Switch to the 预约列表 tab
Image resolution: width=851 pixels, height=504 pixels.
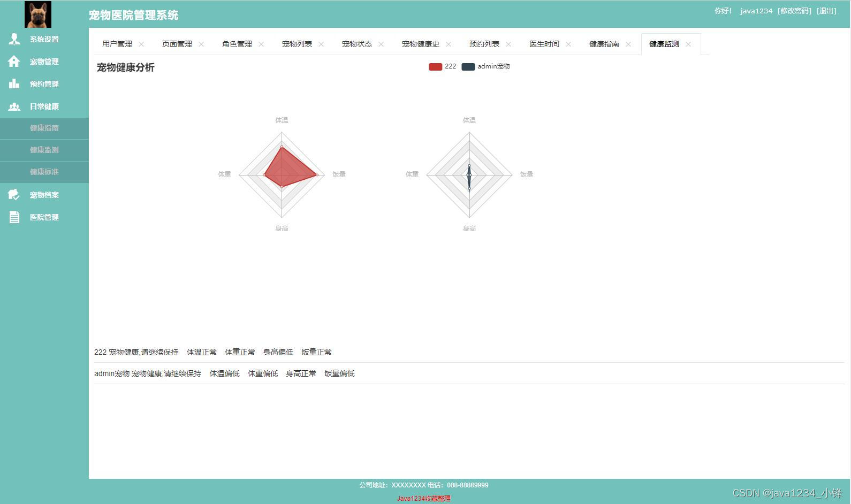click(x=484, y=44)
